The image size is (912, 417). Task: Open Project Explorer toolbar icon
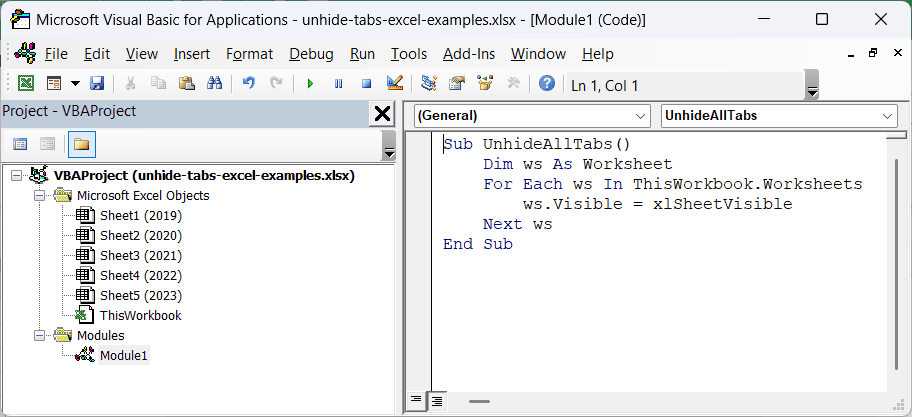tap(429, 84)
